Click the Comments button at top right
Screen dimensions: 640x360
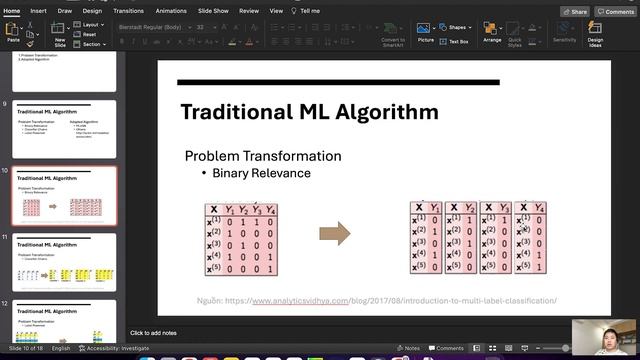[x=616, y=12]
